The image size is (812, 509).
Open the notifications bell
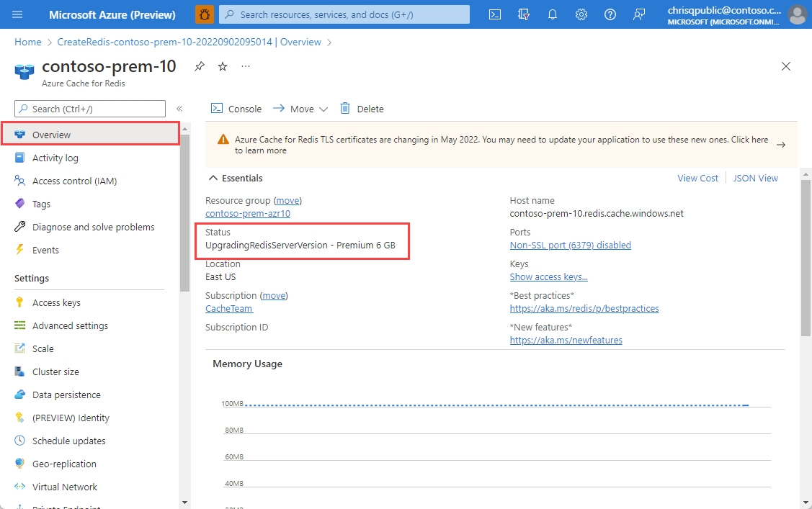pyautogui.click(x=553, y=14)
